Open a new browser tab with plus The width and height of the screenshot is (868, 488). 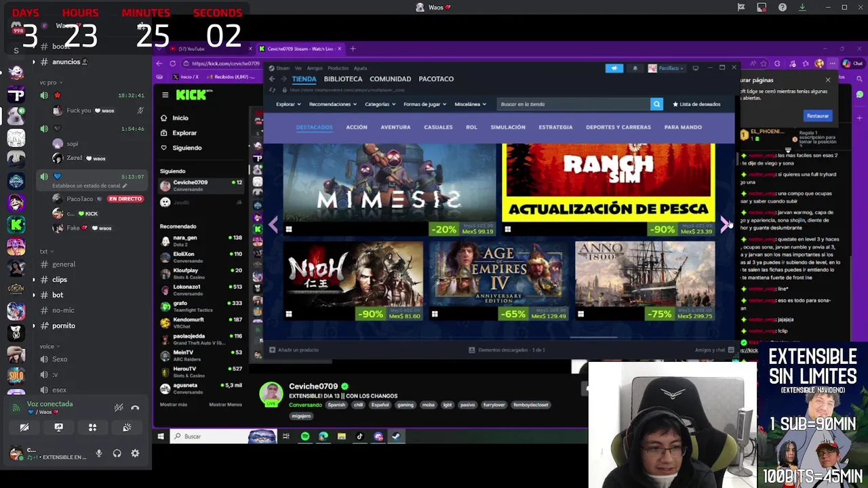pos(353,49)
